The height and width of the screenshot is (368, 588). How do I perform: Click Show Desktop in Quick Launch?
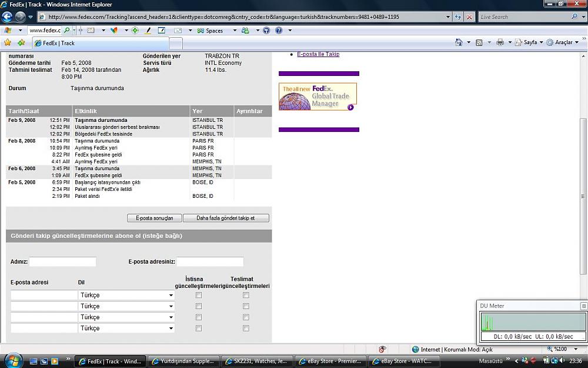pyautogui.click(x=34, y=362)
